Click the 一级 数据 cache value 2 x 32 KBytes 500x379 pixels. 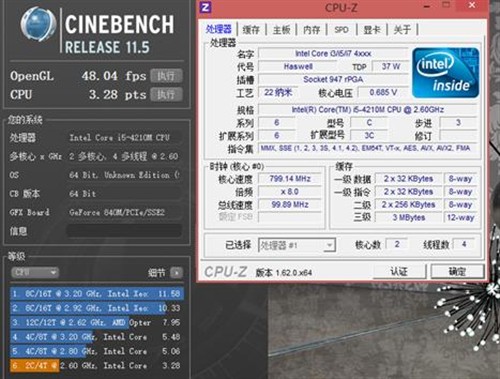pyautogui.click(x=408, y=179)
